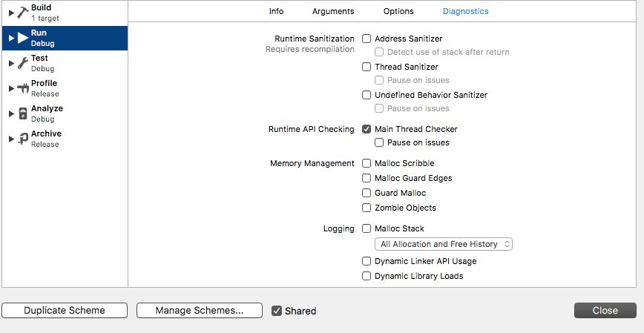
Task: Click the Archive icon in sidebar
Action: coord(22,139)
